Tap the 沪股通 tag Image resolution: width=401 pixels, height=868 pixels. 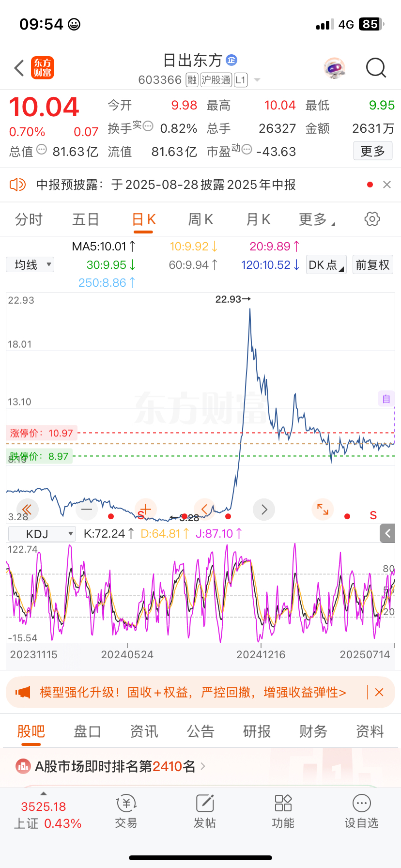pos(216,80)
